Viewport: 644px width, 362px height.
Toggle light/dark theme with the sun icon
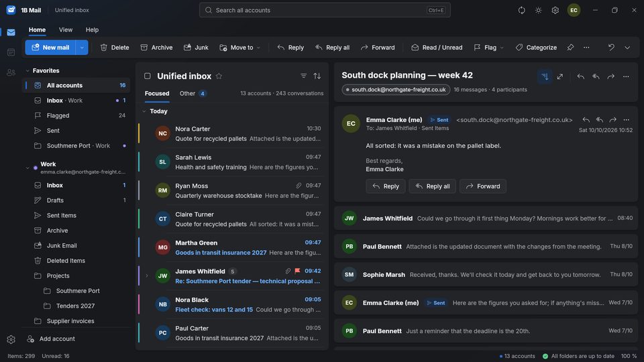pos(539,10)
